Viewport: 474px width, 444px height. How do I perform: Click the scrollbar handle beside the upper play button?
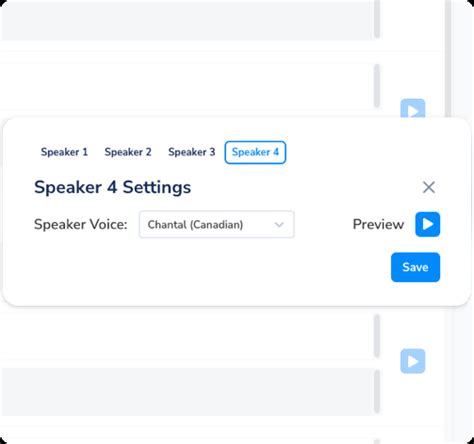click(377, 86)
